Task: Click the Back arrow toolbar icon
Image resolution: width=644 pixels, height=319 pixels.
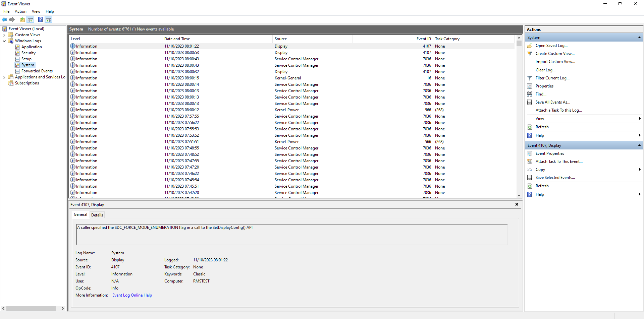Action: tap(4, 19)
